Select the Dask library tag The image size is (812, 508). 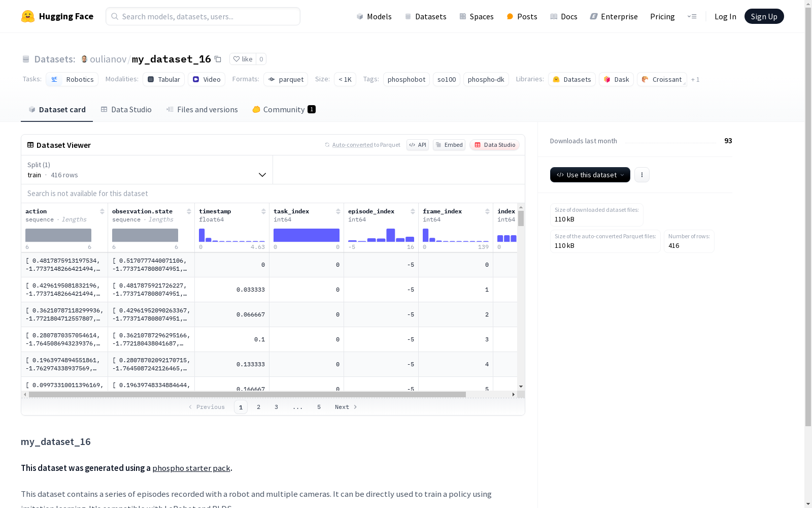tap(616, 79)
